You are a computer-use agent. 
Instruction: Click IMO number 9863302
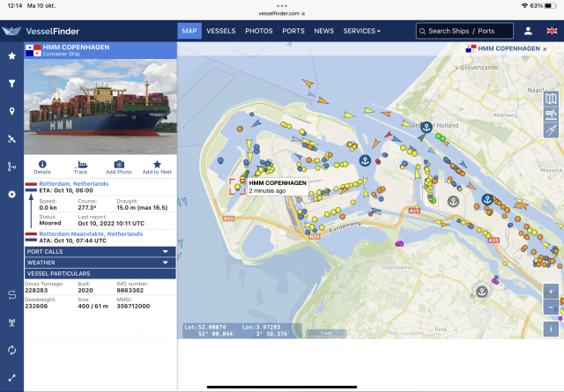click(x=130, y=290)
